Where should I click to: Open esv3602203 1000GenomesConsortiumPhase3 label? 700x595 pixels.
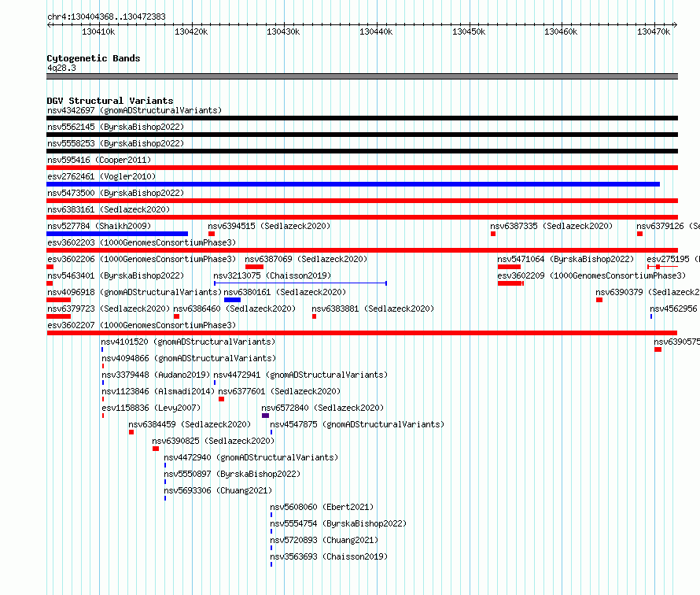(x=142, y=242)
